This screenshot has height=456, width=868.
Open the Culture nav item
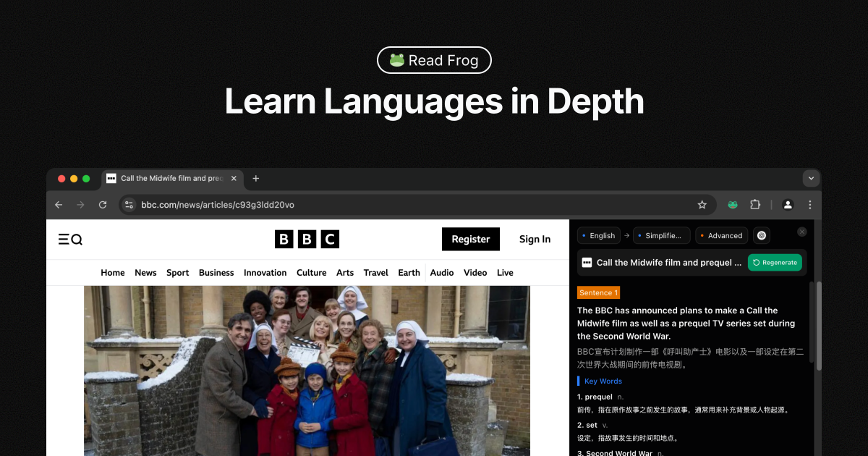coord(311,273)
